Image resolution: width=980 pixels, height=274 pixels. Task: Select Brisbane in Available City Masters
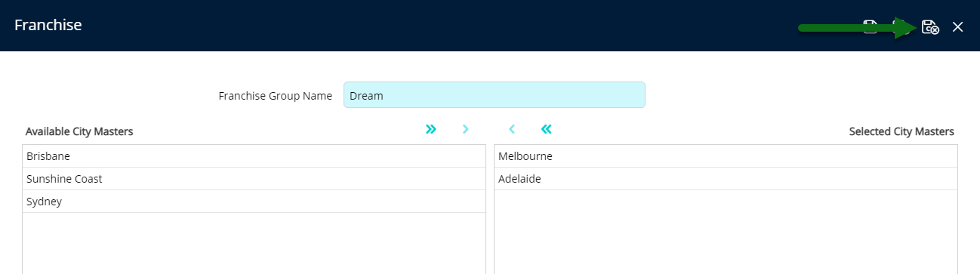coord(254,156)
